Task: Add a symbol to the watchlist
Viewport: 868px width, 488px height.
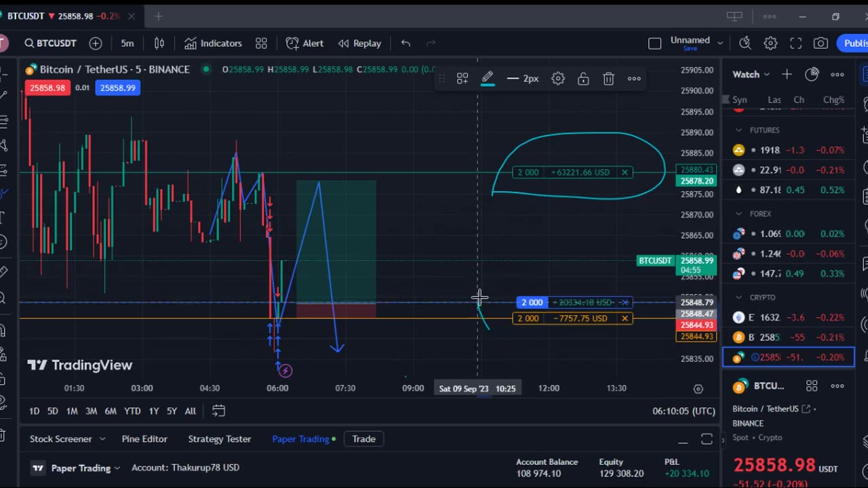Action: 787,75
